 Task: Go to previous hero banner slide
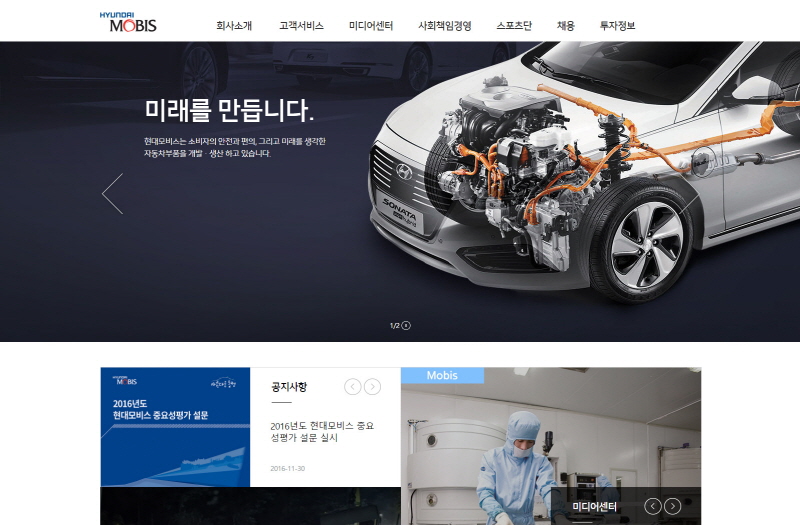pyautogui.click(x=113, y=194)
